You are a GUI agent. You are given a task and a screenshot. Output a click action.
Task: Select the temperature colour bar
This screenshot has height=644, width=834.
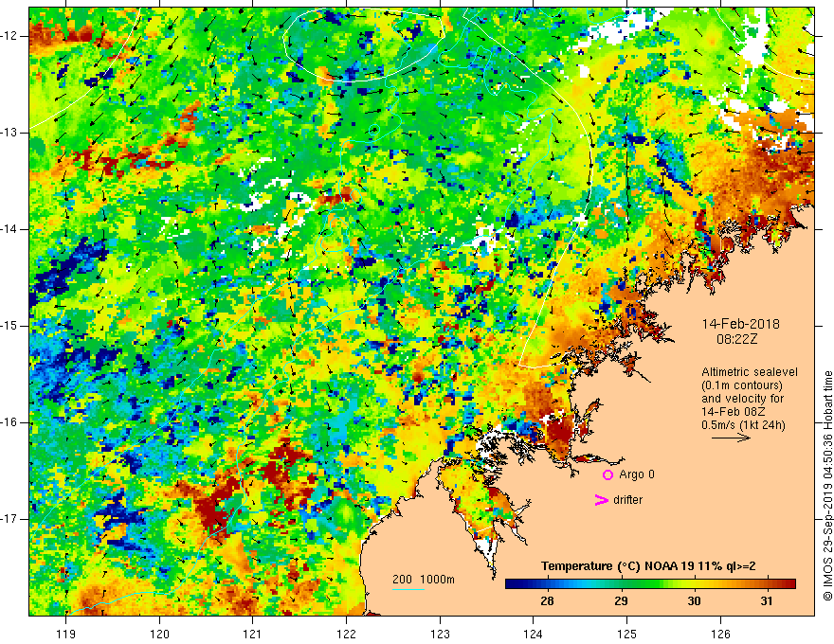click(x=650, y=584)
